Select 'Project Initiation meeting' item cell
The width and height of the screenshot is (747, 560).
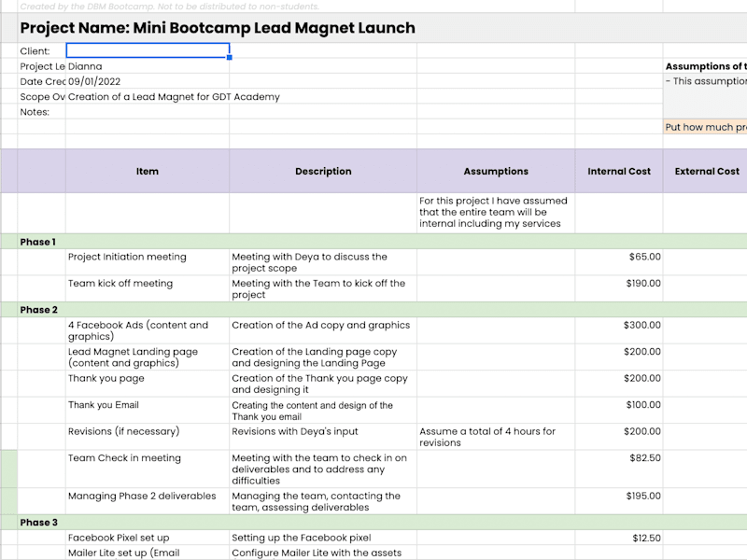(x=148, y=262)
